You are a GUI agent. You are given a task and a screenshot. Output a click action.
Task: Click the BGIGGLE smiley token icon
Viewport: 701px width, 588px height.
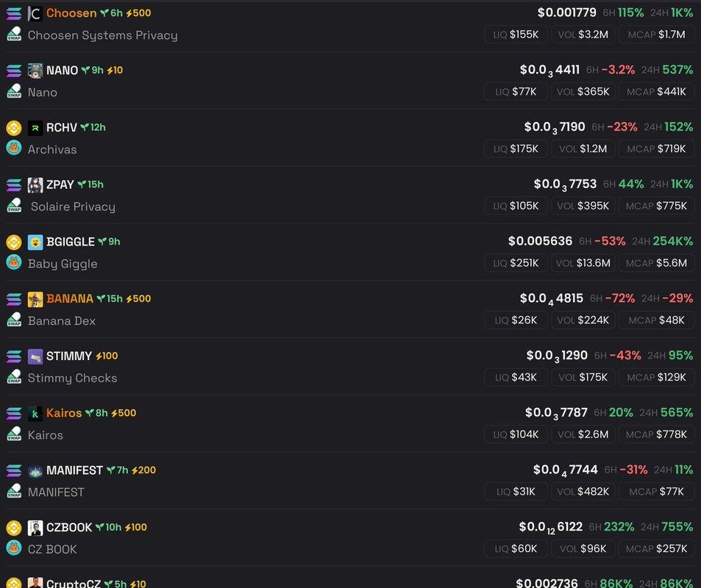pyautogui.click(x=35, y=242)
